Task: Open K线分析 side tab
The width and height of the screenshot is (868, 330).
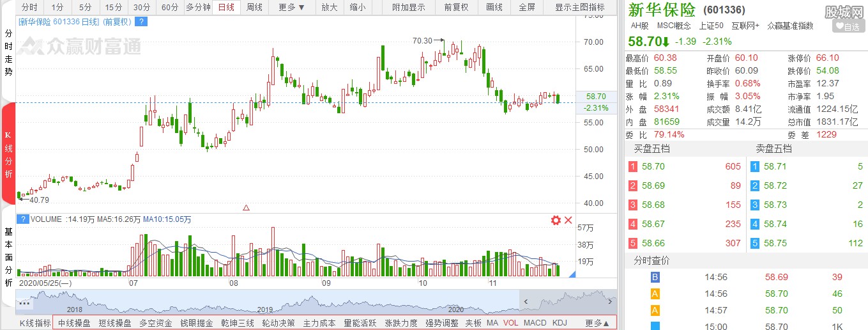Action: (x=8, y=153)
